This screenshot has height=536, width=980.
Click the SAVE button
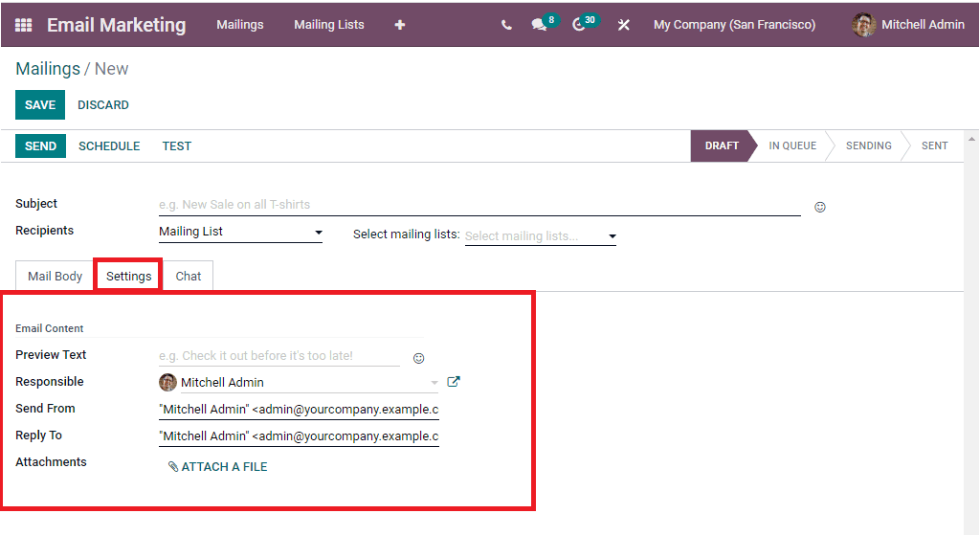[40, 105]
